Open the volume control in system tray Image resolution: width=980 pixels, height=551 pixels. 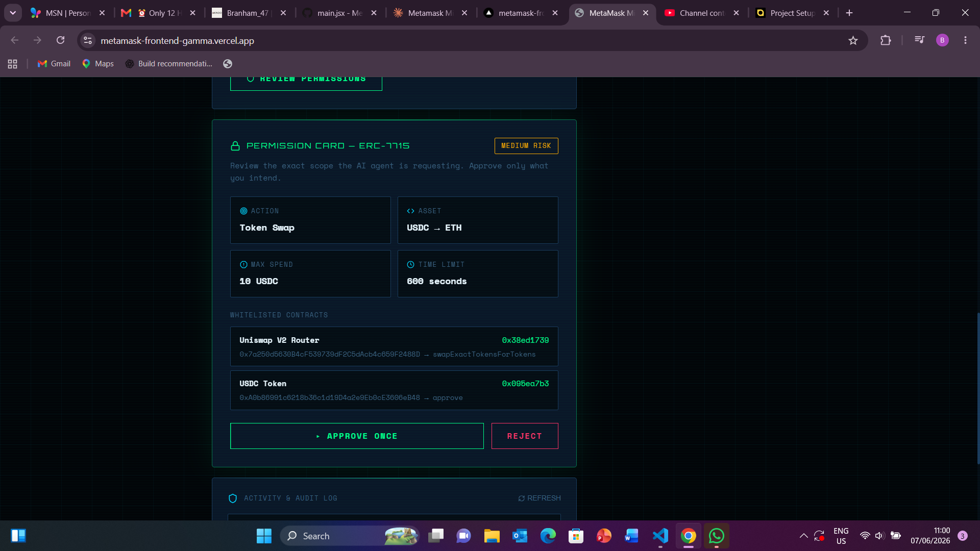(x=879, y=536)
